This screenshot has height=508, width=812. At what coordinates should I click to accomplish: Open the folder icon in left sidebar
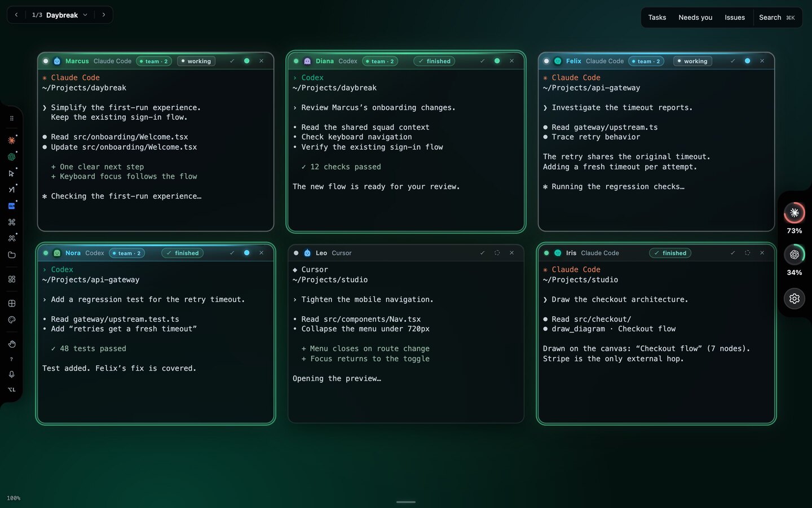tap(11, 255)
